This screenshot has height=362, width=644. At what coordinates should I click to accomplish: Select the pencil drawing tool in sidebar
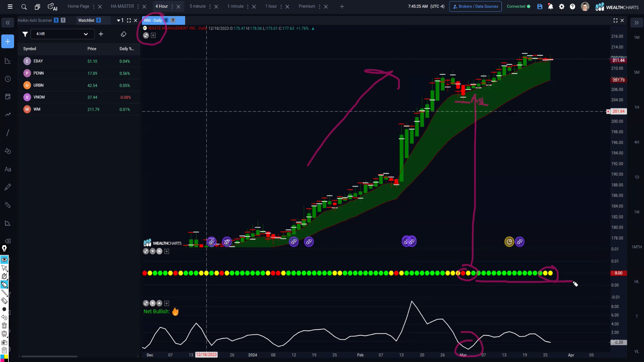[x=8, y=187]
